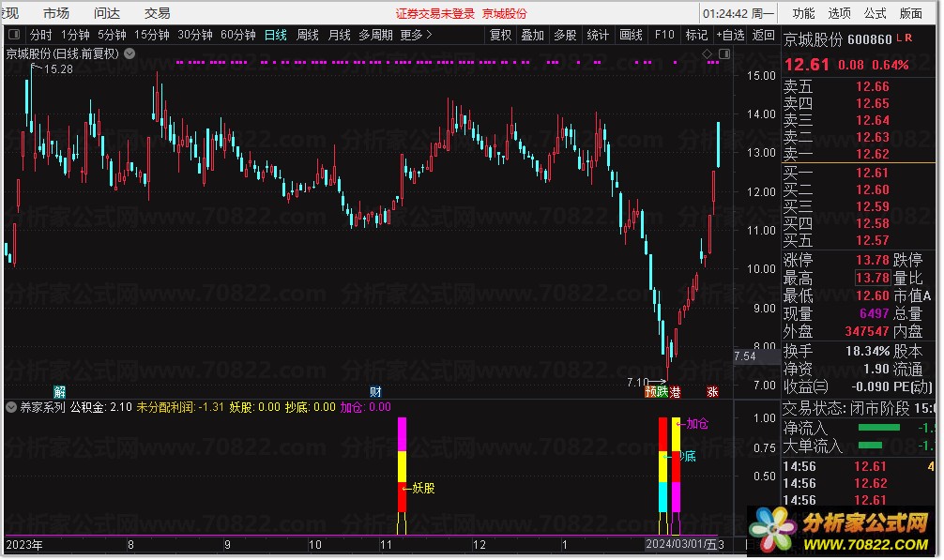Click the 加仓 signal bar in indicator
The image size is (944, 560).
[x=676, y=465]
